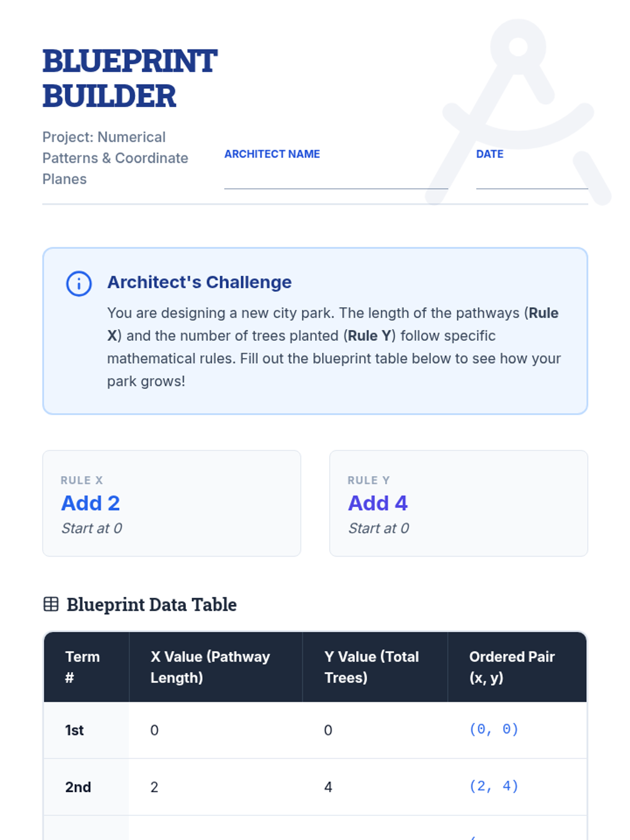Screen dimensions: 630x840
Task: Click the 1st term row label
Action: coord(75,730)
